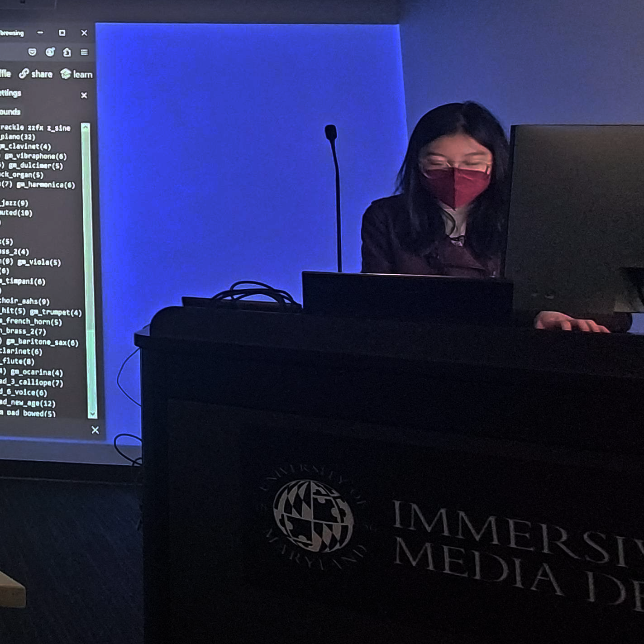The height and width of the screenshot is (644, 644).
Task: Switch to the settings section
Action: (11, 94)
